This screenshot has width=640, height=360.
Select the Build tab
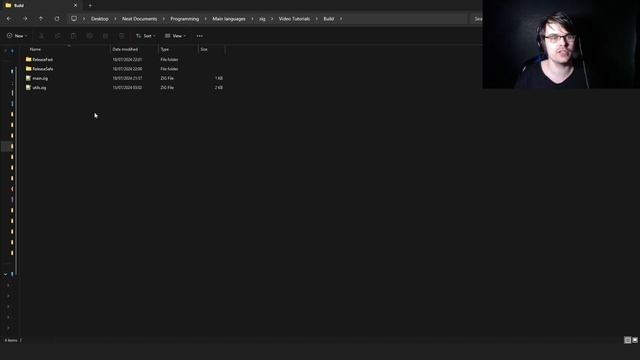pos(41,5)
